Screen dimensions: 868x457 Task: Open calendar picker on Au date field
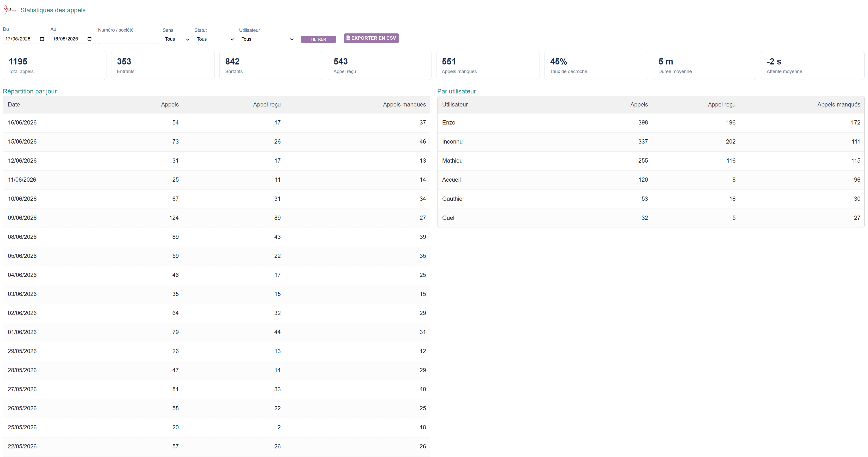pyautogui.click(x=89, y=39)
